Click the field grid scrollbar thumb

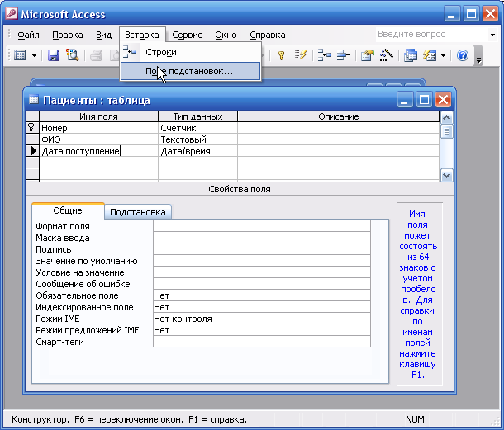click(446, 132)
